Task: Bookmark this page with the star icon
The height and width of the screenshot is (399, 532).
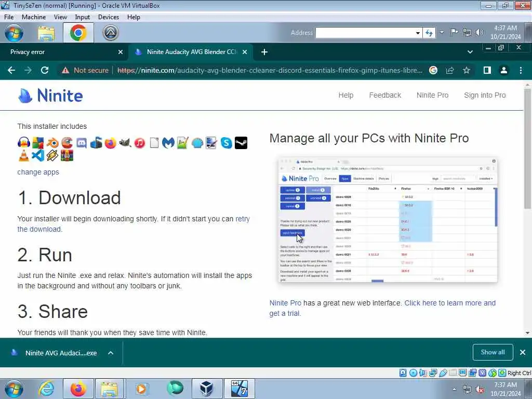Action: pos(467,70)
